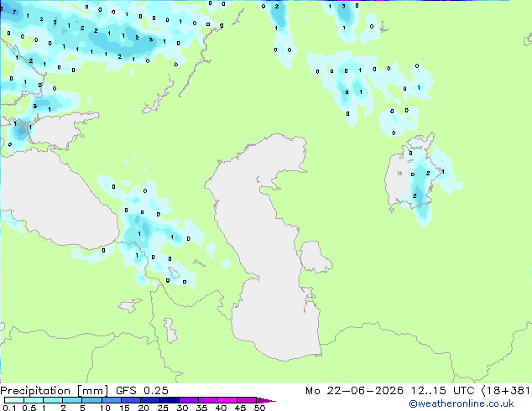Click the '0.1' legend scale label

click(x=9, y=408)
